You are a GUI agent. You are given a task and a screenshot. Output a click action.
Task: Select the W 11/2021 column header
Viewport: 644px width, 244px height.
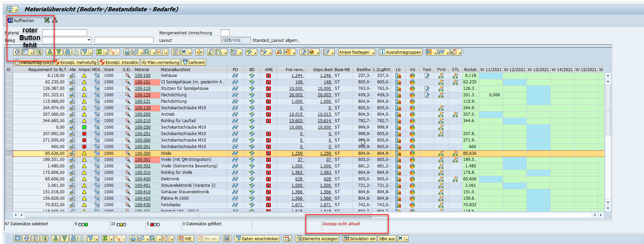(x=490, y=70)
